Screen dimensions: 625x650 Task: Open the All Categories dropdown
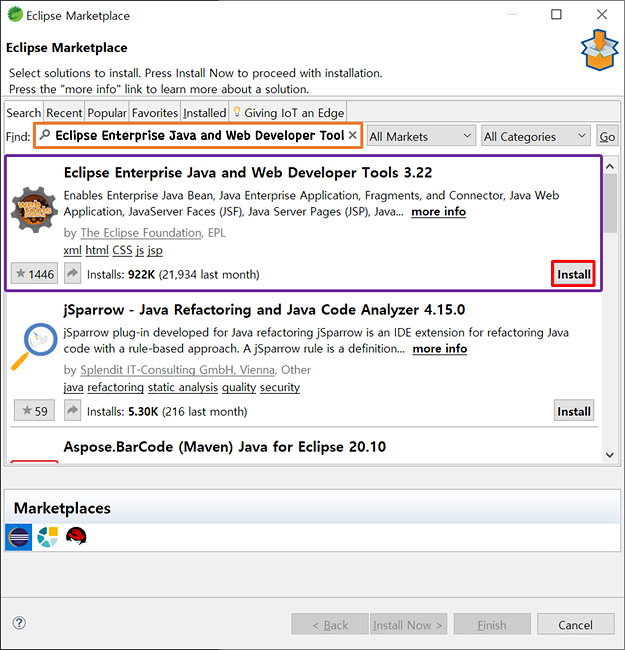pyautogui.click(x=535, y=136)
